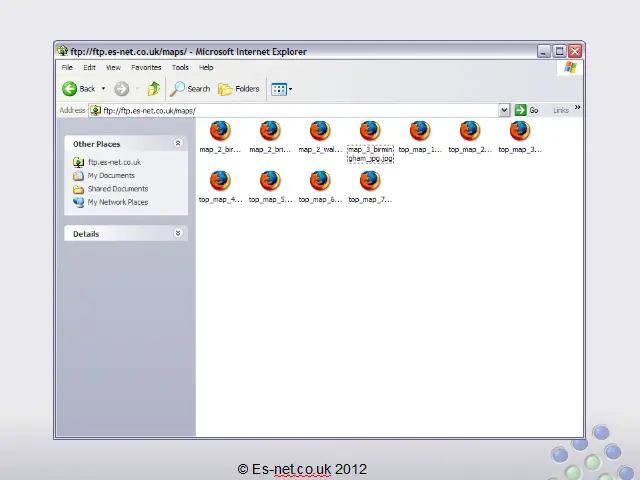Open the map_2_bir... file icon

tap(220, 131)
